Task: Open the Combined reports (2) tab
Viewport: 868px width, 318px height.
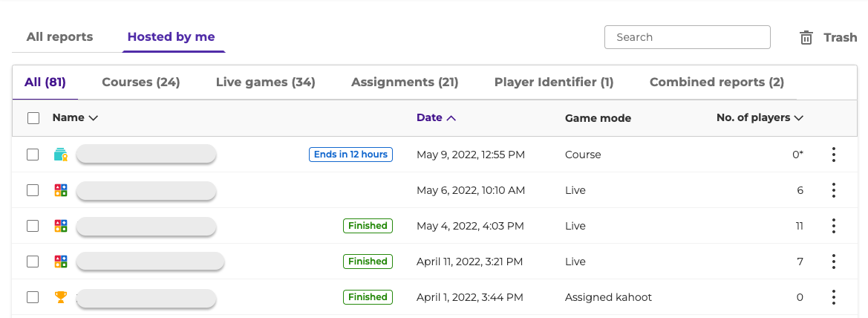Action: tap(717, 82)
